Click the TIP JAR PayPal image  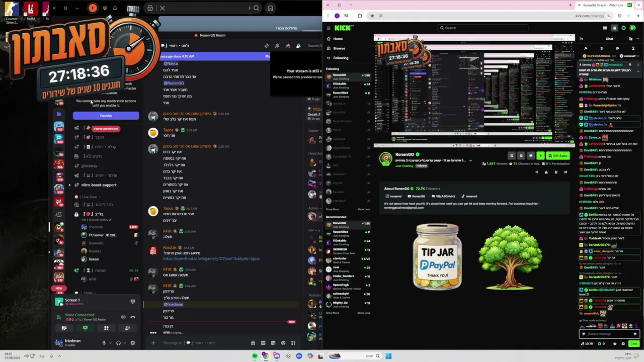coord(437,256)
